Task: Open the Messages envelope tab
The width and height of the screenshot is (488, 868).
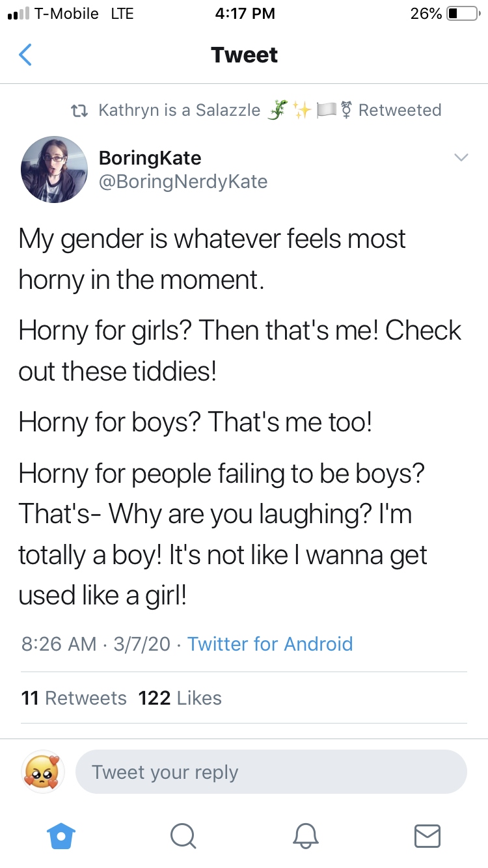Action: click(427, 835)
